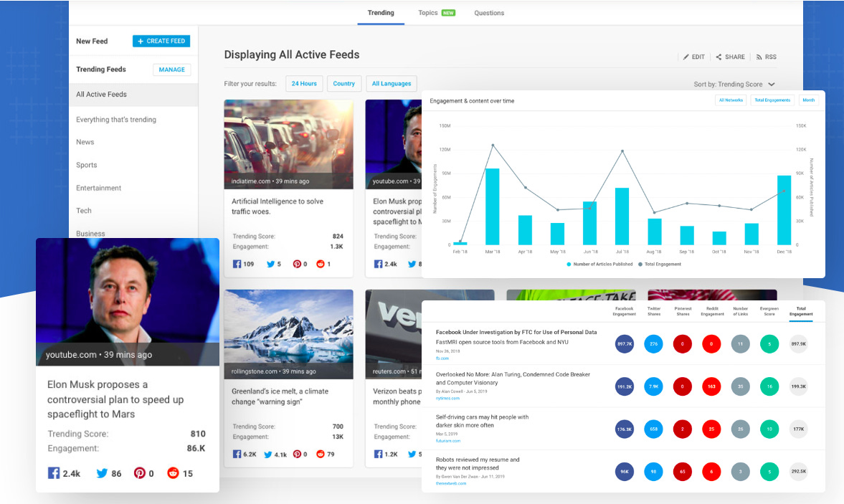Click Facebook icon on AI traffic card
Viewport: 844px width, 504px height.
(x=237, y=264)
